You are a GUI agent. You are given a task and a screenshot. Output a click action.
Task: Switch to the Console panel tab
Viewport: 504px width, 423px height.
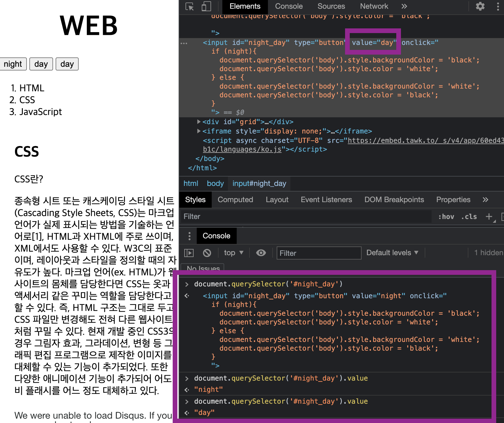(x=289, y=6)
